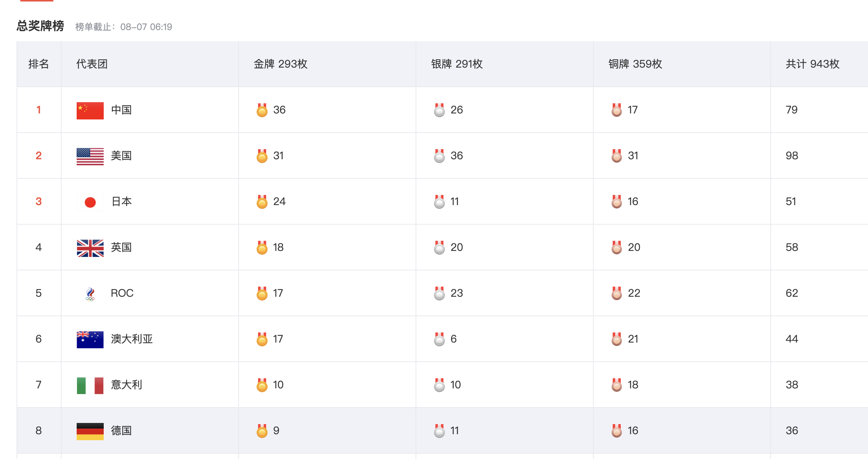Click 澳大利亚 silver medal icon

point(439,339)
